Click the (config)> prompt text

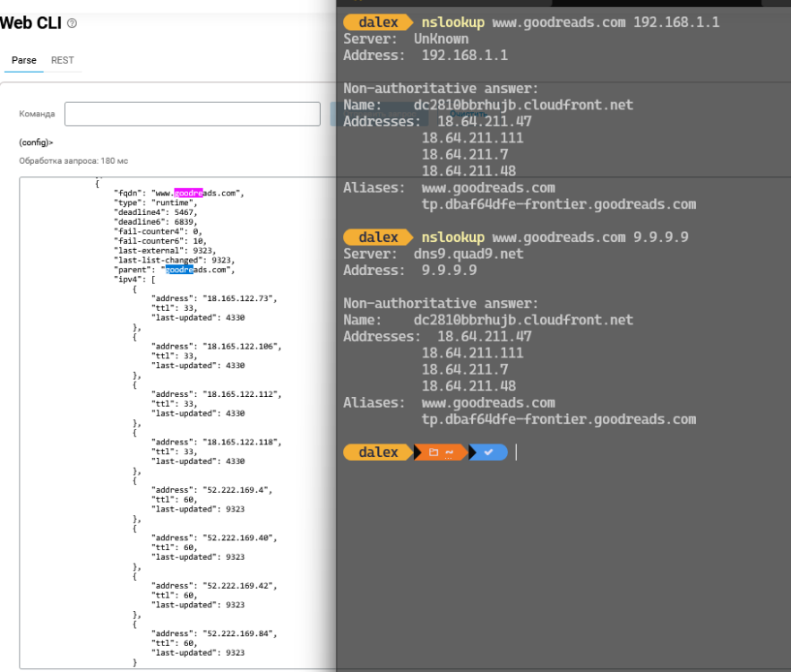[x=36, y=142]
